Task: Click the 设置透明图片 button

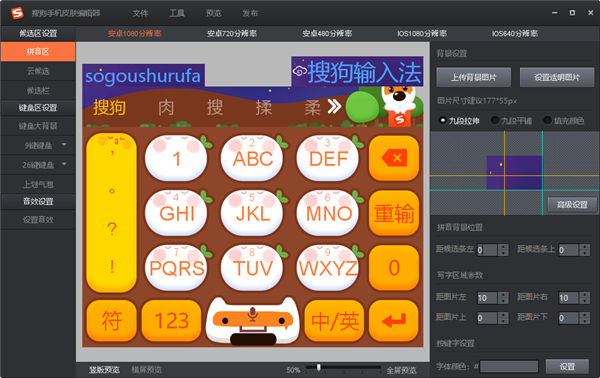Action: [557, 77]
